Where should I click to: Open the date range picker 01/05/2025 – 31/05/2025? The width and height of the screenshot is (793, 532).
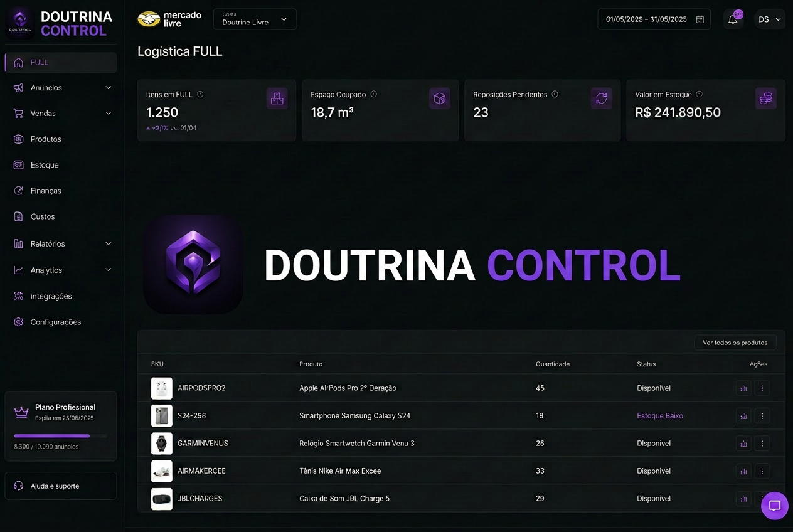654,19
